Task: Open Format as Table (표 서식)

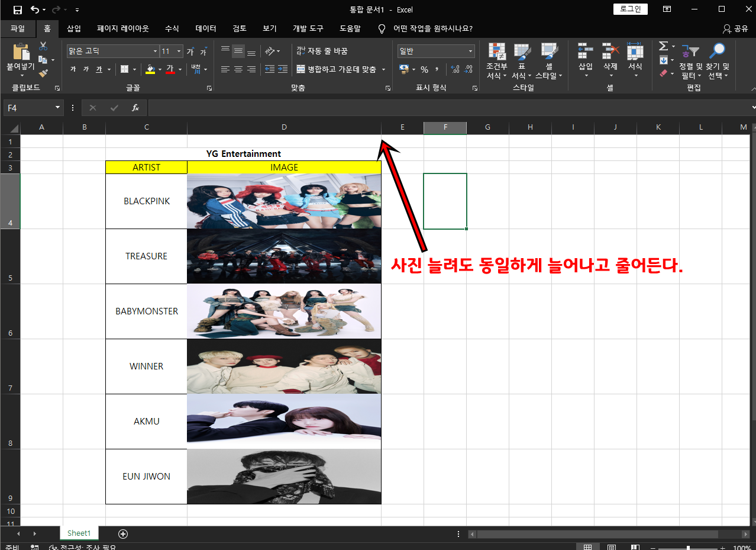Action: click(x=521, y=61)
